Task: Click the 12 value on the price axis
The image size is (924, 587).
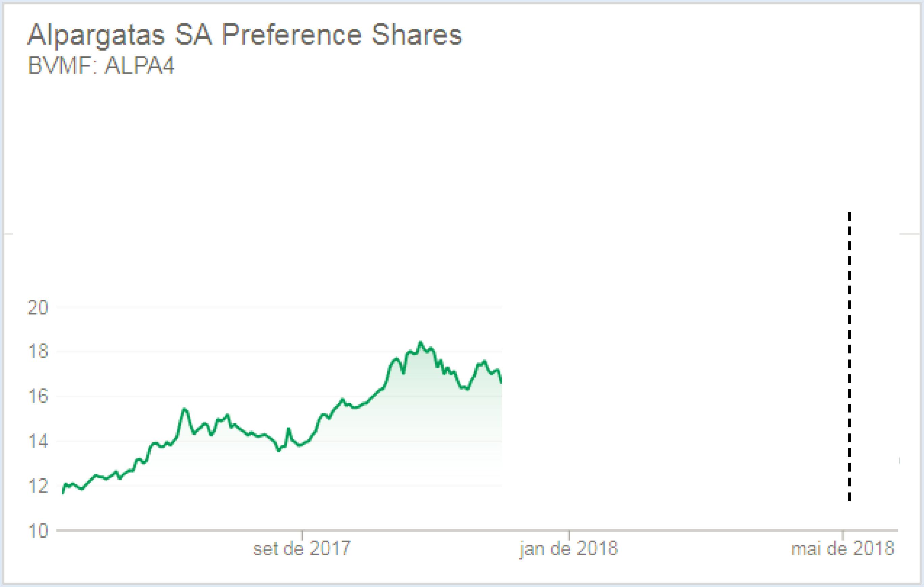Action: click(38, 486)
